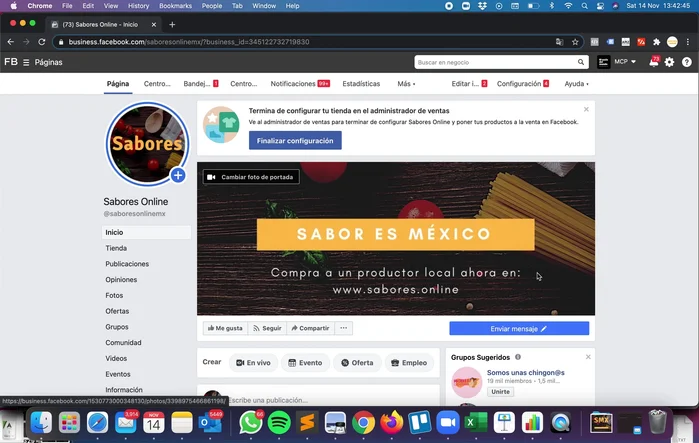This screenshot has width=699, height=443.
Task: Click the search magnifier in business search
Action: [580, 62]
